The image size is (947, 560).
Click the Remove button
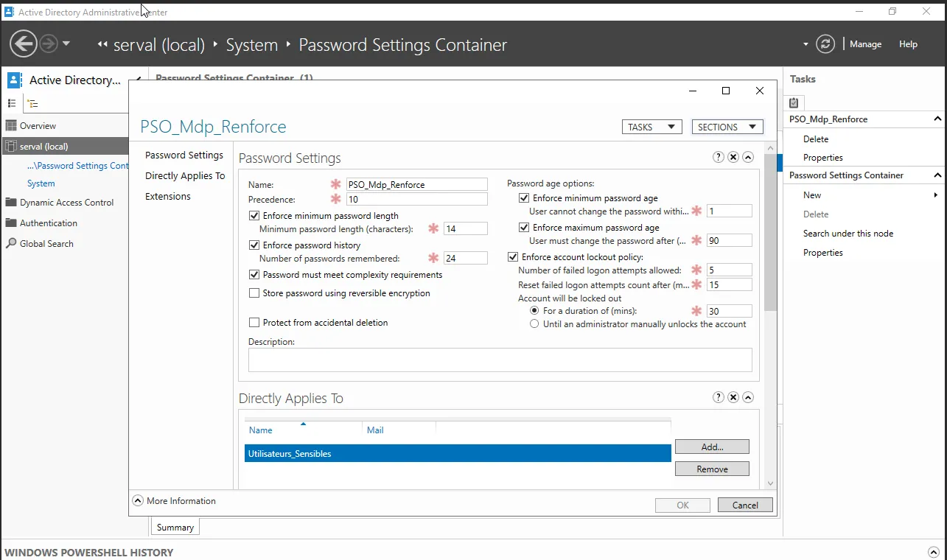pyautogui.click(x=712, y=469)
